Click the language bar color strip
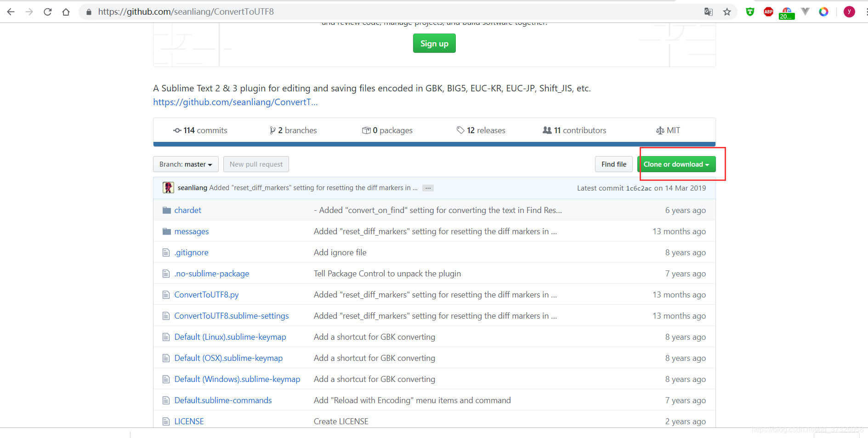This screenshot has height=438, width=868. pos(434,144)
